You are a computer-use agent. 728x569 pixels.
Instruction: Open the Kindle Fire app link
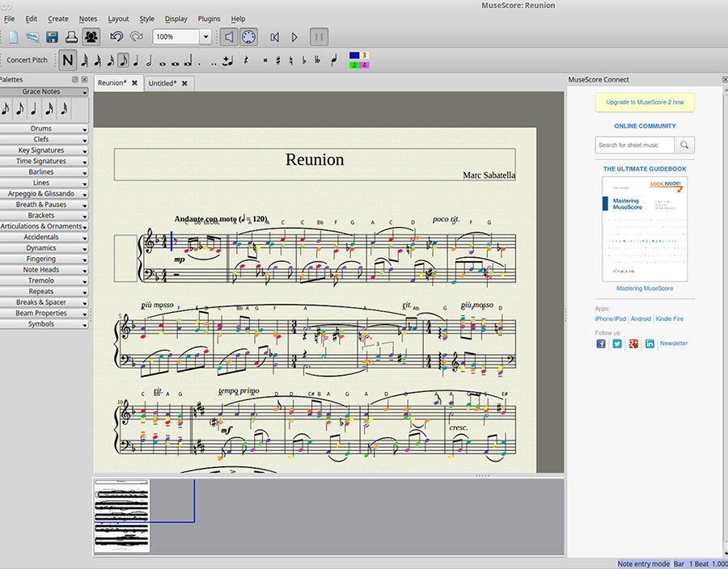670,319
